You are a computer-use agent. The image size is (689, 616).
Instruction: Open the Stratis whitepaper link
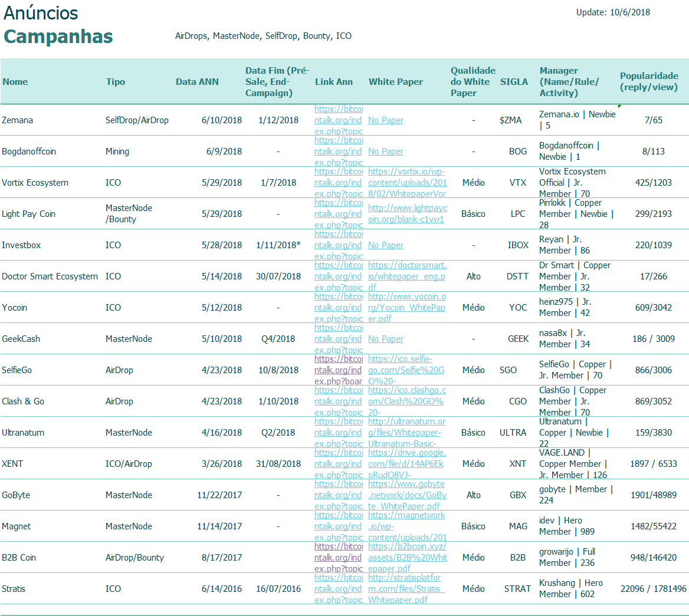tap(406, 588)
